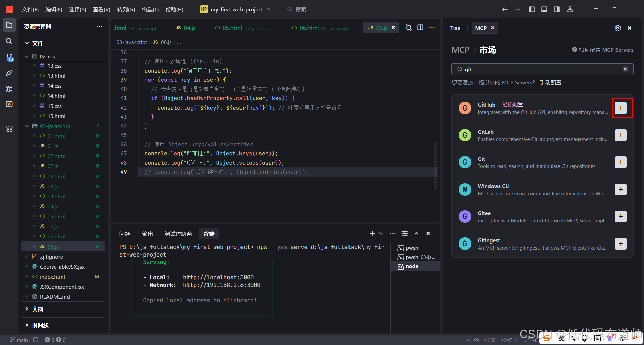Open the 终端(T) menu
This screenshot has height=345, width=644.
click(150, 9)
